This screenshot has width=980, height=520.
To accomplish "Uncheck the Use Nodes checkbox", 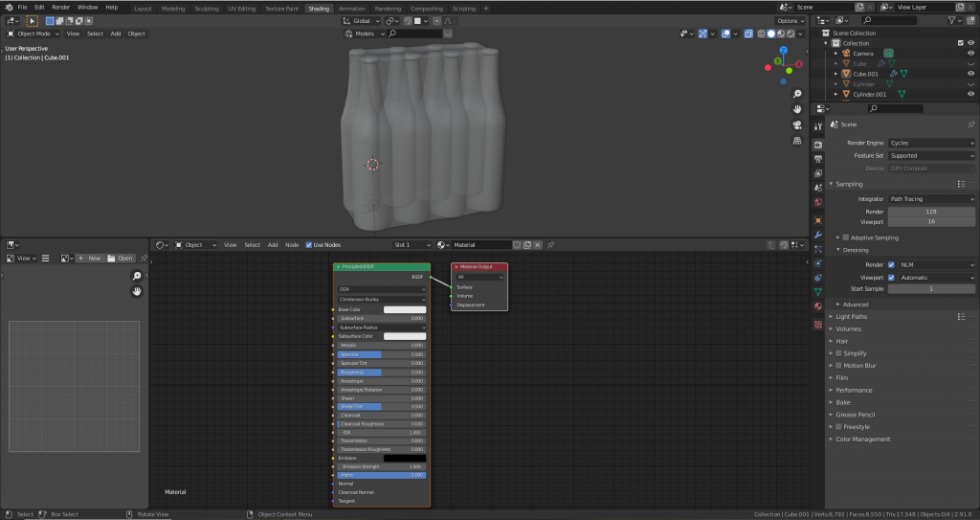I will pyautogui.click(x=309, y=245).
